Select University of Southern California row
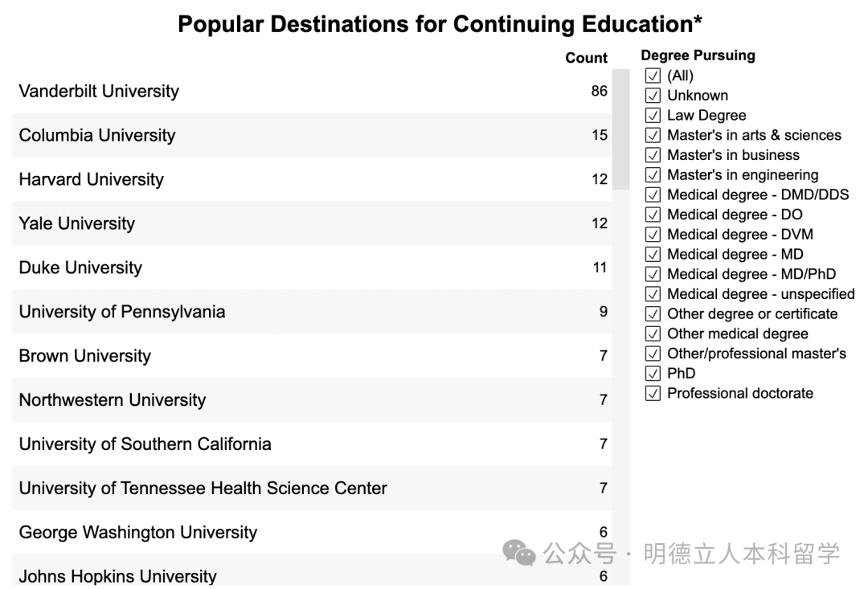Image resolution: width=868 pixels, height=589 pixels. [145, 444]
